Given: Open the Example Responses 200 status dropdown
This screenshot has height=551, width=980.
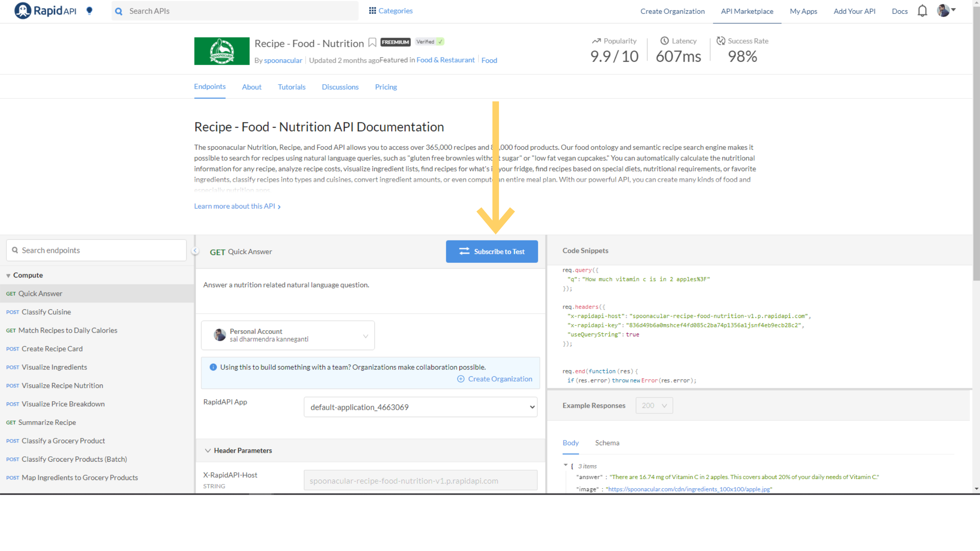Looking at the screenshot, I should coord(654,405).
